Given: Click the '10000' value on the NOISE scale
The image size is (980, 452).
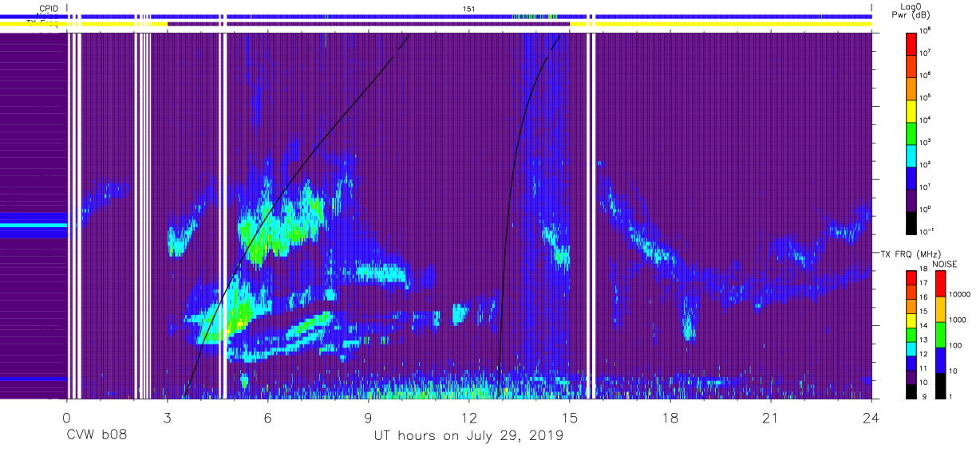Looking at the screenshot, I should click(962, 295).
